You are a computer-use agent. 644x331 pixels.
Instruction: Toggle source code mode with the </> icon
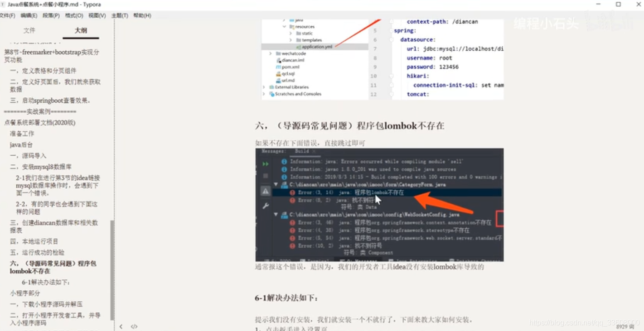[134, 326]
